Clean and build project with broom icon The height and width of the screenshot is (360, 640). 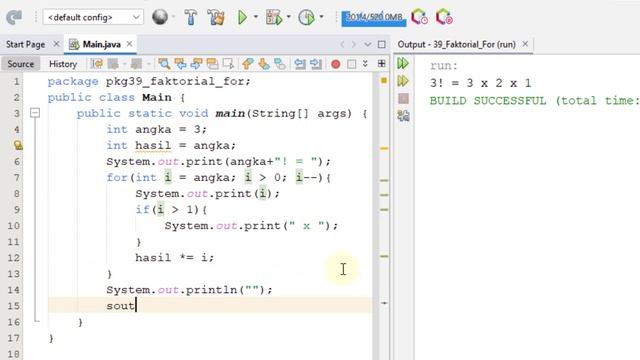(x=216, y=17)
